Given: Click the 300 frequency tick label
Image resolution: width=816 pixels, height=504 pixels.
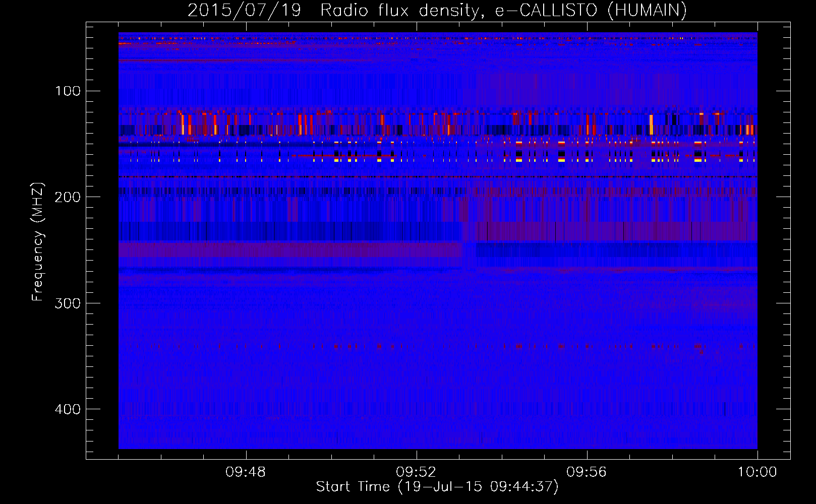Looking at the screenshot, I should (68, 303).
